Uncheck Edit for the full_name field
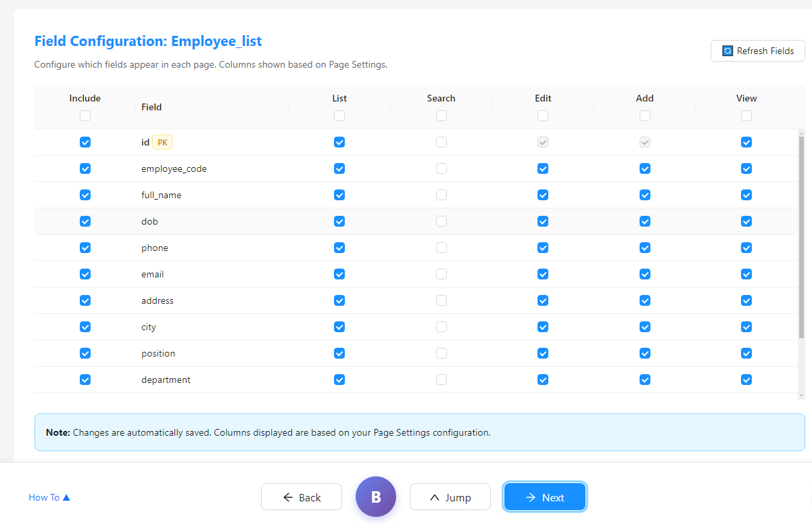The image size is (812, 523). (543, 195)
